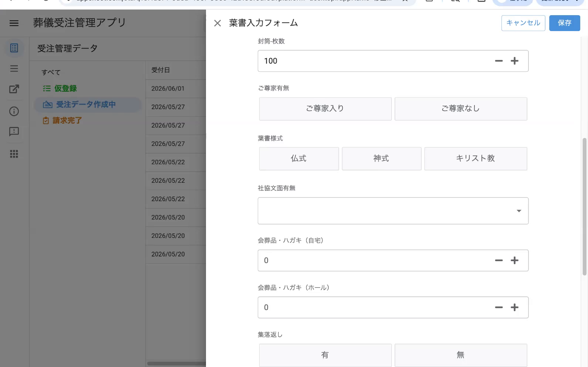The height and width of the screenshot is (367, 588).
Task: Set 集落返し to 有
Action: [325, 355]
